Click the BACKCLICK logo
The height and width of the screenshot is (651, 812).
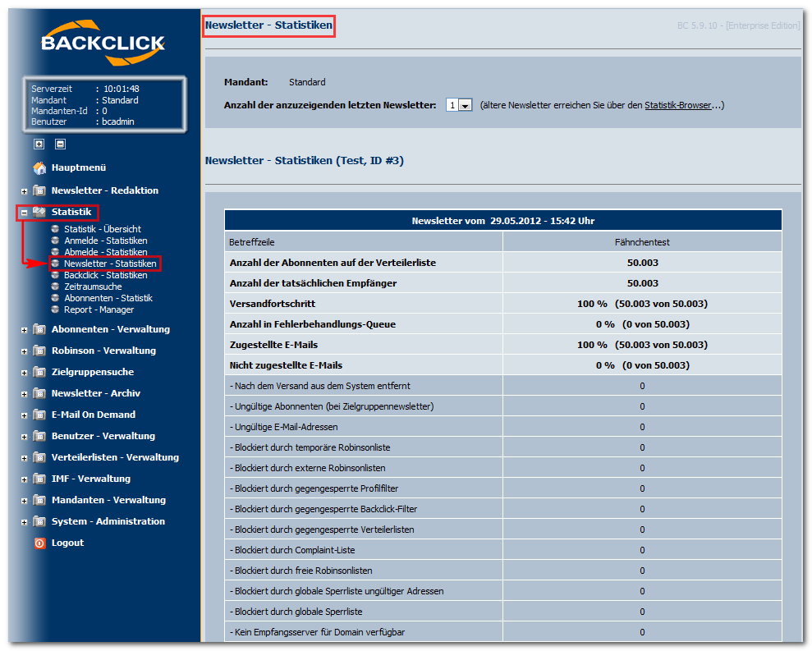[x=103, y=43]
